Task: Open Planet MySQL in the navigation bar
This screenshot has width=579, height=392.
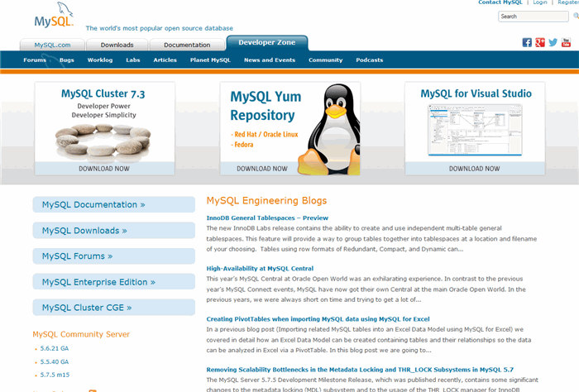Action: [210, 60]
